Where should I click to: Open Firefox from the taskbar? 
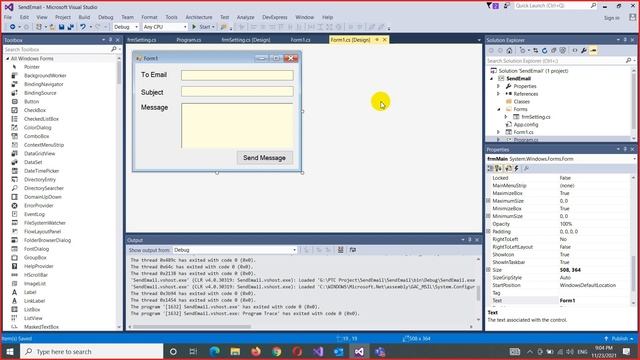[256, 351]
